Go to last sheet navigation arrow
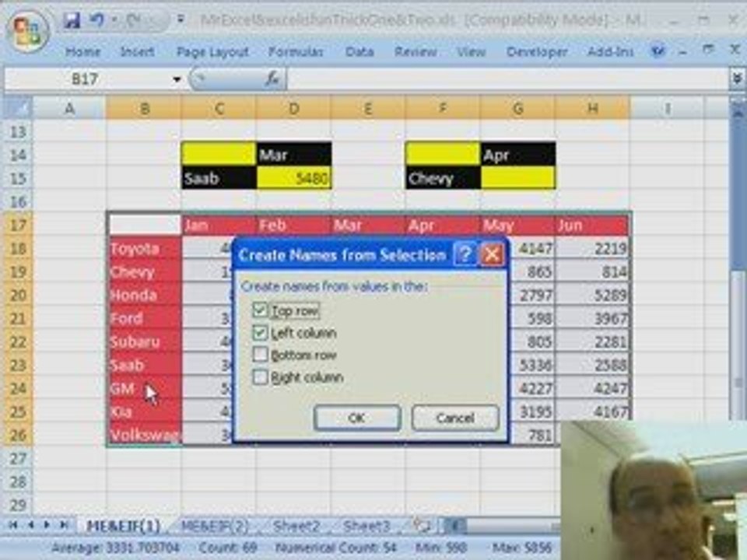The height and width of the screenshot is (560, 747). tap(63, 525)
